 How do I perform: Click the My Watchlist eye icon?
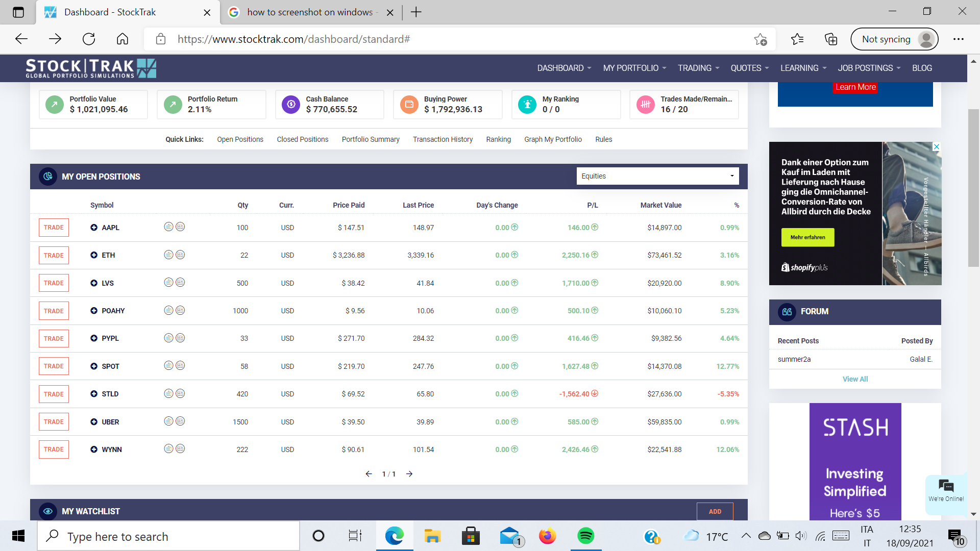(x=48, y=511)
